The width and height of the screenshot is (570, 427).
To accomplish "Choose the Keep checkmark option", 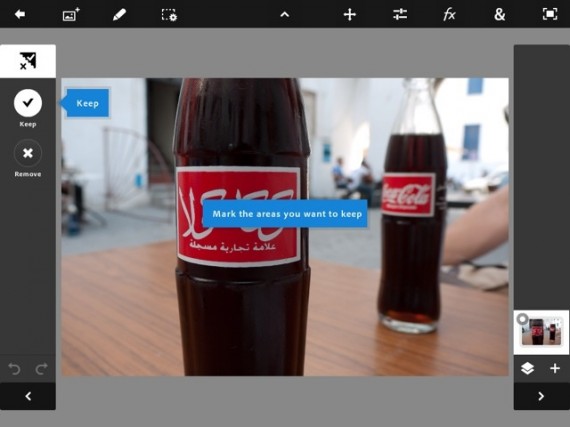I will (28, 103).
